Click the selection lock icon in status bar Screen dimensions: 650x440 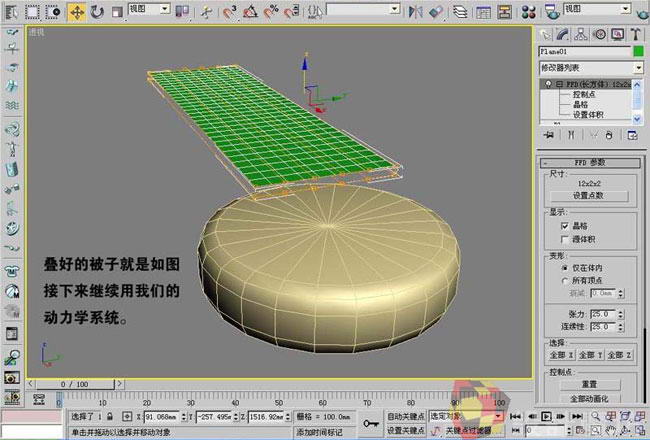[x=112, y=416]
